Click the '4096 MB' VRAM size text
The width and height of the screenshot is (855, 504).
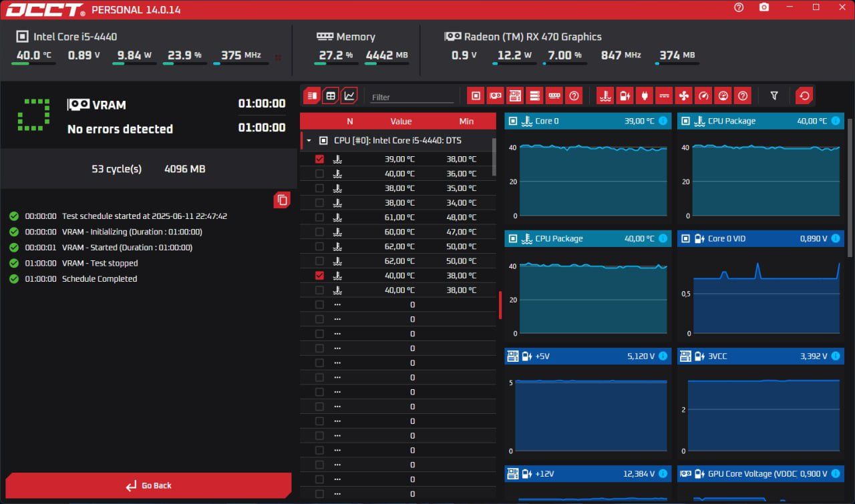pos(185,169)
